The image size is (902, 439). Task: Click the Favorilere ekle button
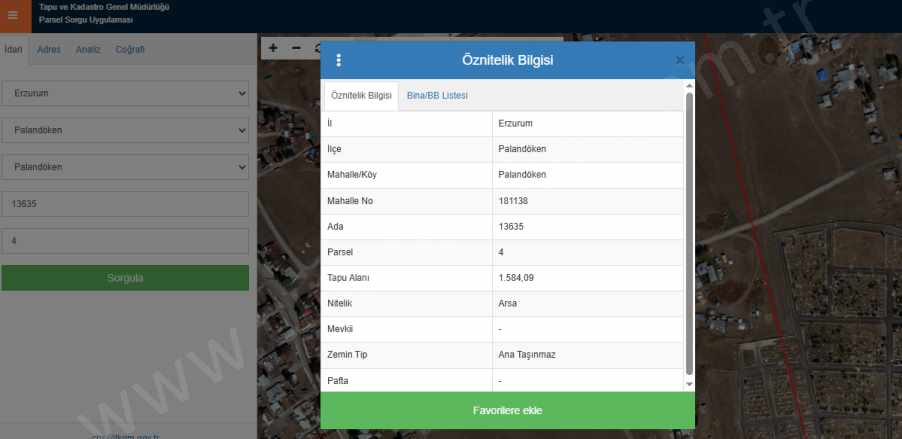tap(507, 411)
